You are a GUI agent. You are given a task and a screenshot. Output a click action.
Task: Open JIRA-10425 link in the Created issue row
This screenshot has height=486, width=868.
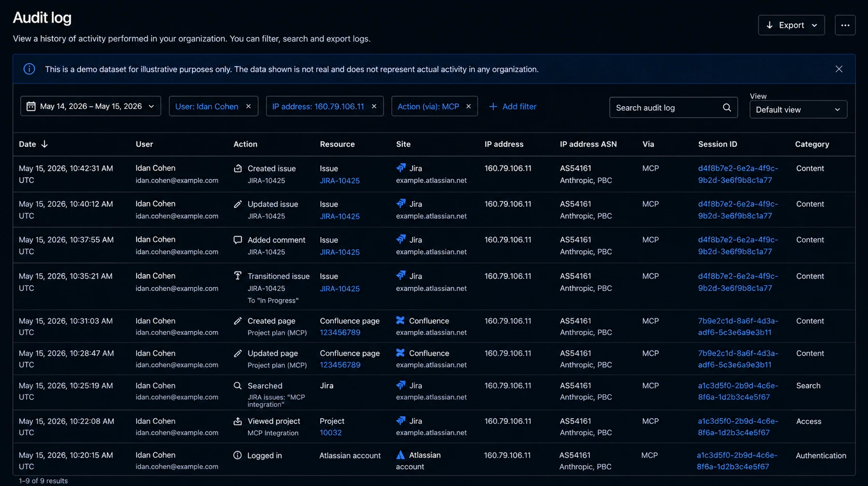[x=340, y=181]
